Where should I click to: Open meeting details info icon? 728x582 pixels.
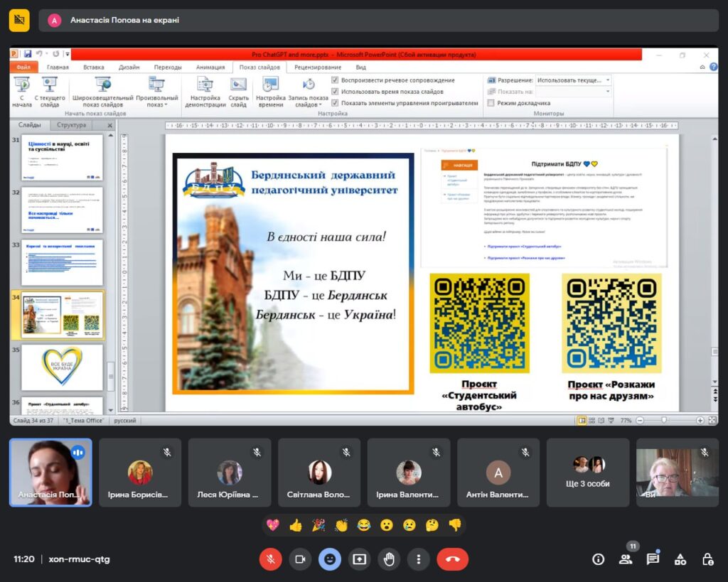point(599,559)
